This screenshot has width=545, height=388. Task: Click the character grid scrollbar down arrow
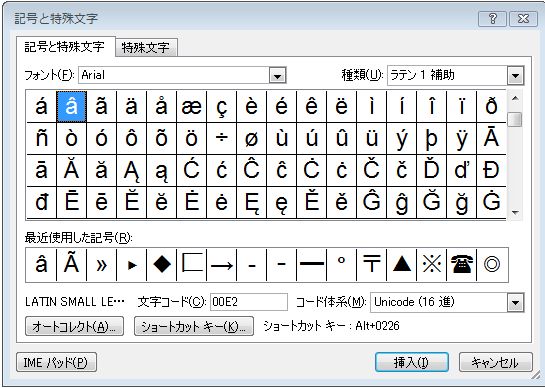[x=515, y=212]
